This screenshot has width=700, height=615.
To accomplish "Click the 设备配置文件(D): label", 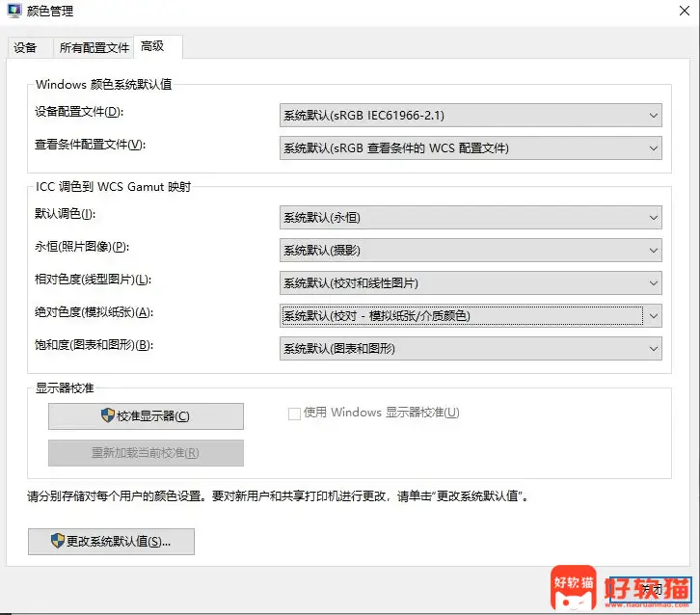I will pos(79,112).
